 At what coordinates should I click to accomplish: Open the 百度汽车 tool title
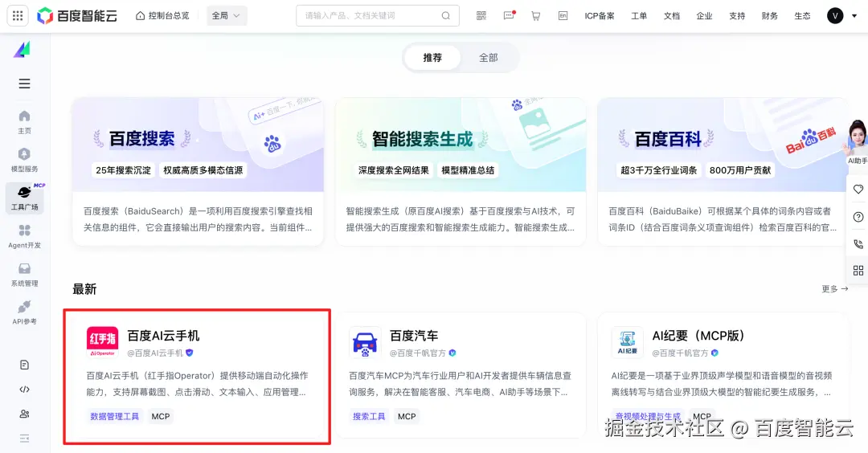[x=414, y=336]
